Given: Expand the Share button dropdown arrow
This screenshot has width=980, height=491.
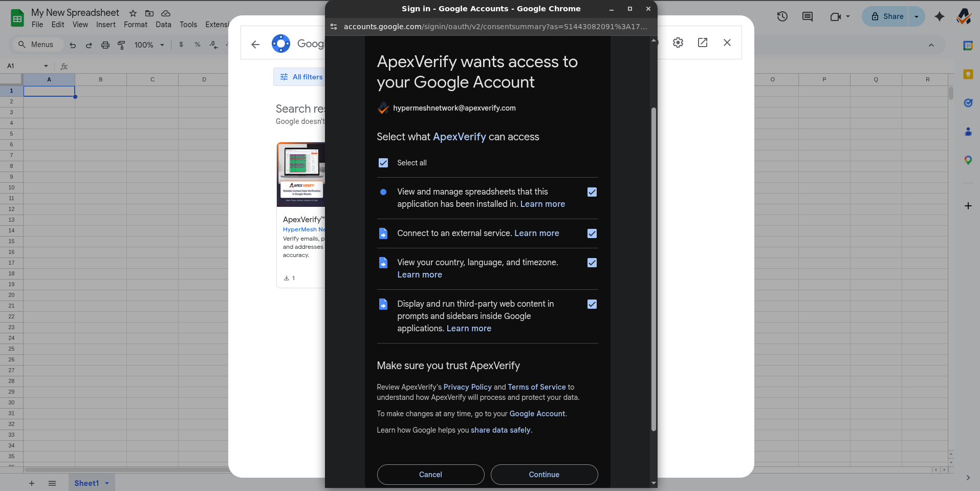Looking at the screenshot, I should click(x=917, y=16).
